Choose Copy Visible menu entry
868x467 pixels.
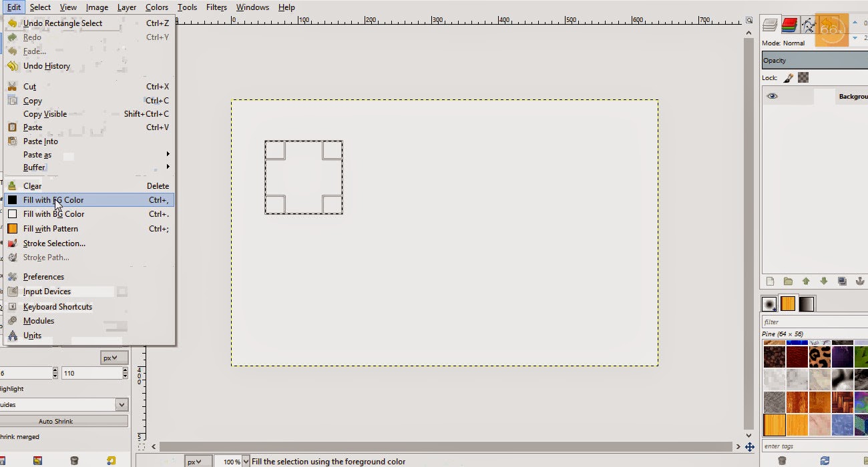coord(88,114)
